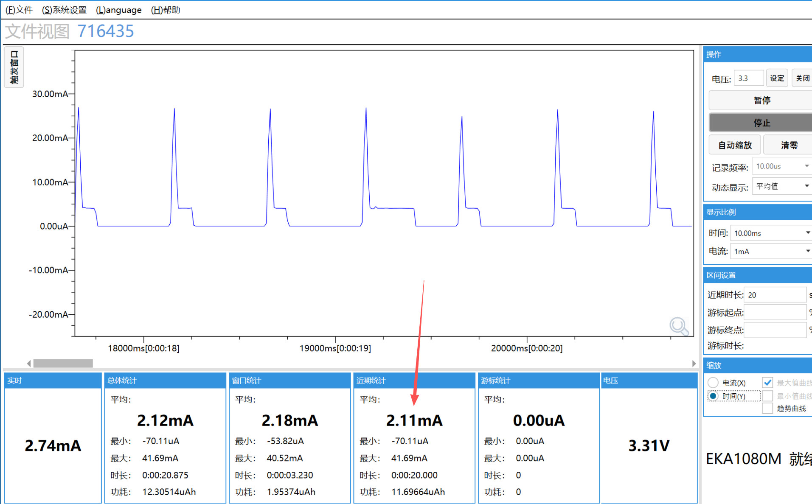Click the 近期时长 input field

(775, 295)
